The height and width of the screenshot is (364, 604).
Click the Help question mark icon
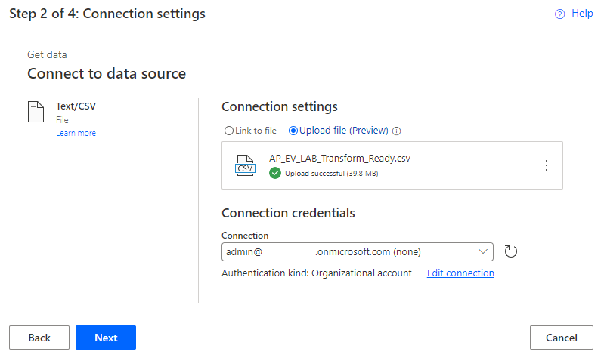(x=560, y=14)
